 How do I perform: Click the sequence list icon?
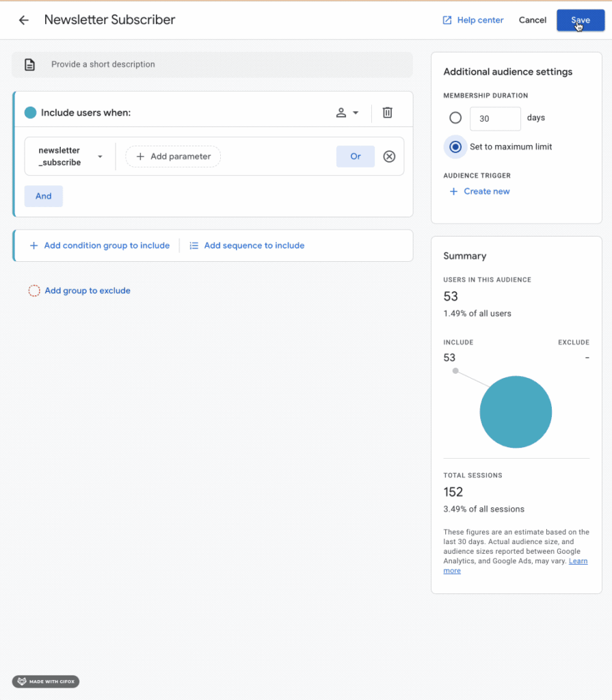point(194,245)
